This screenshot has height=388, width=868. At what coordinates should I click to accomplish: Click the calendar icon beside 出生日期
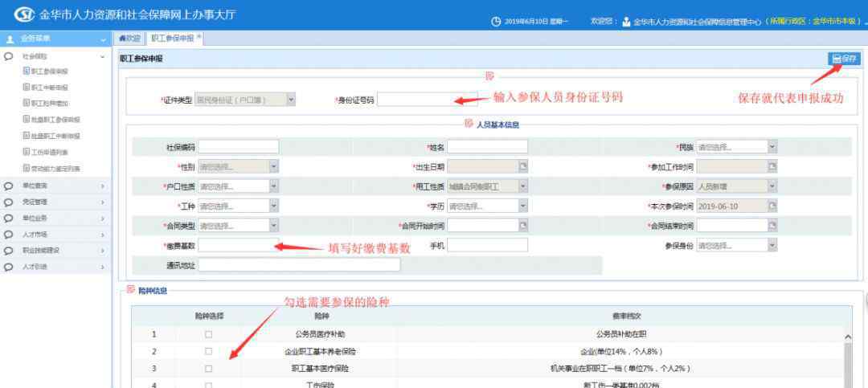click(x=522, y=166)
